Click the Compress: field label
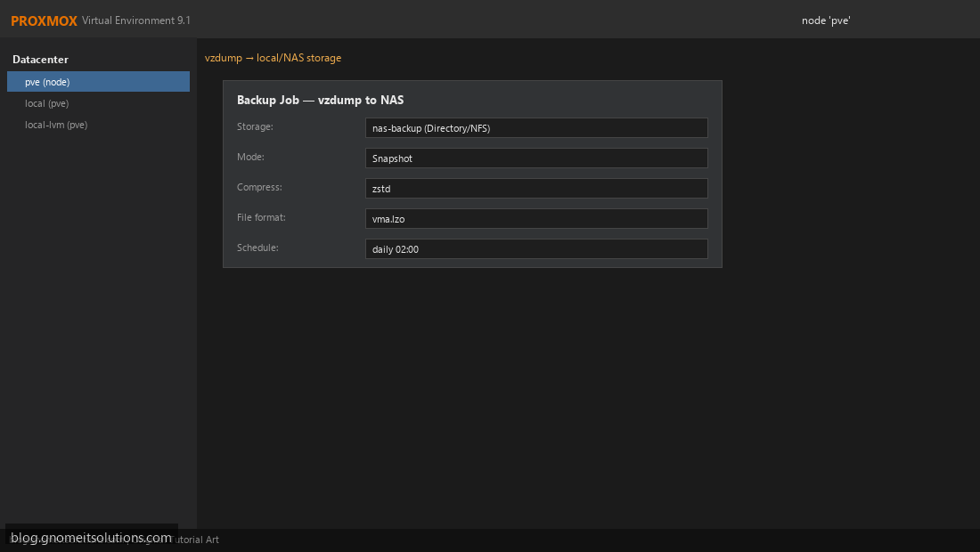Image resolution: width=980 pixels, height=552 pixels. point(259,187)
